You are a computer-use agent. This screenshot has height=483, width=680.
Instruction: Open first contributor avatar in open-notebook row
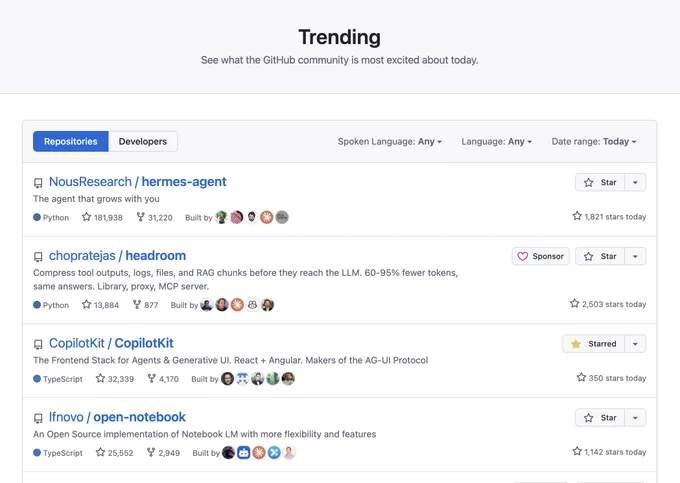tap(228, 453)
